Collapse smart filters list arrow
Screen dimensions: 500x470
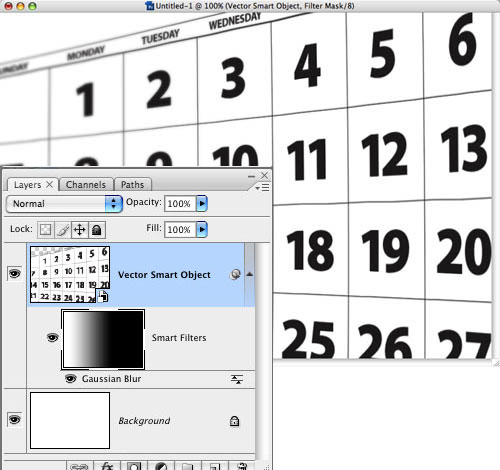pyautogui.click(x=249, y=274)
